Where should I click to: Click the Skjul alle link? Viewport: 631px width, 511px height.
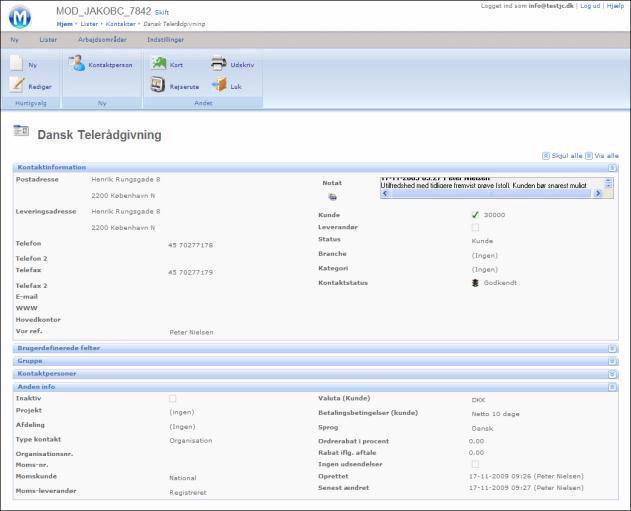point(565,156)
